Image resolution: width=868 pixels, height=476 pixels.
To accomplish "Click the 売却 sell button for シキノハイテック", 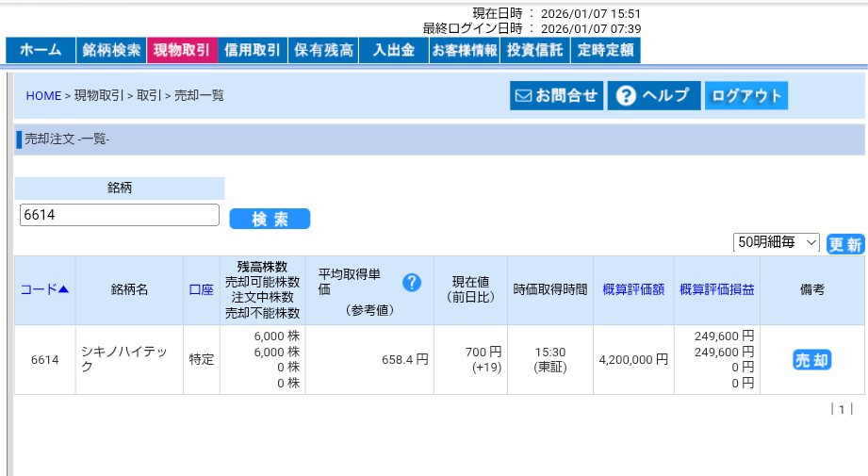I will point(811,359).
